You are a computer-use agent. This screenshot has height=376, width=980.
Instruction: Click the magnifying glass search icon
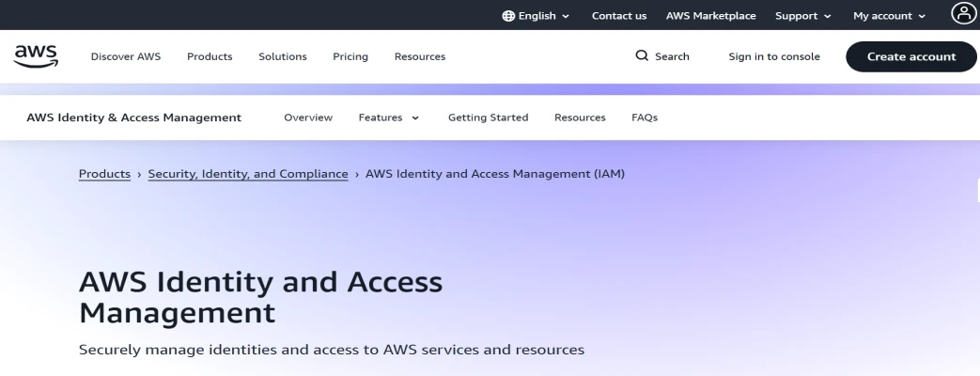642,55
